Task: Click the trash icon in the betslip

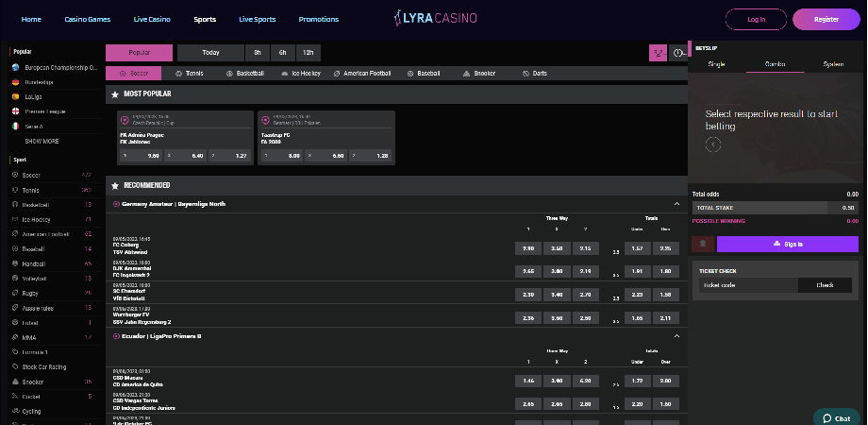Action: (703, 244)
